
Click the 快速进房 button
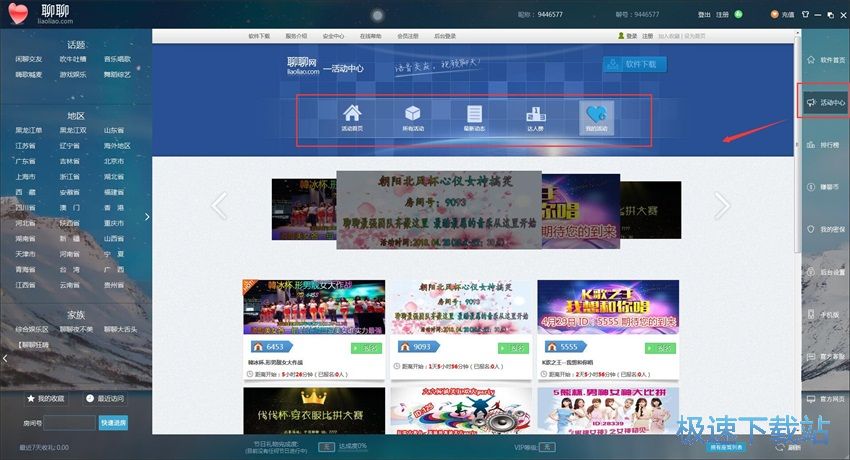[x=113, y=423]
